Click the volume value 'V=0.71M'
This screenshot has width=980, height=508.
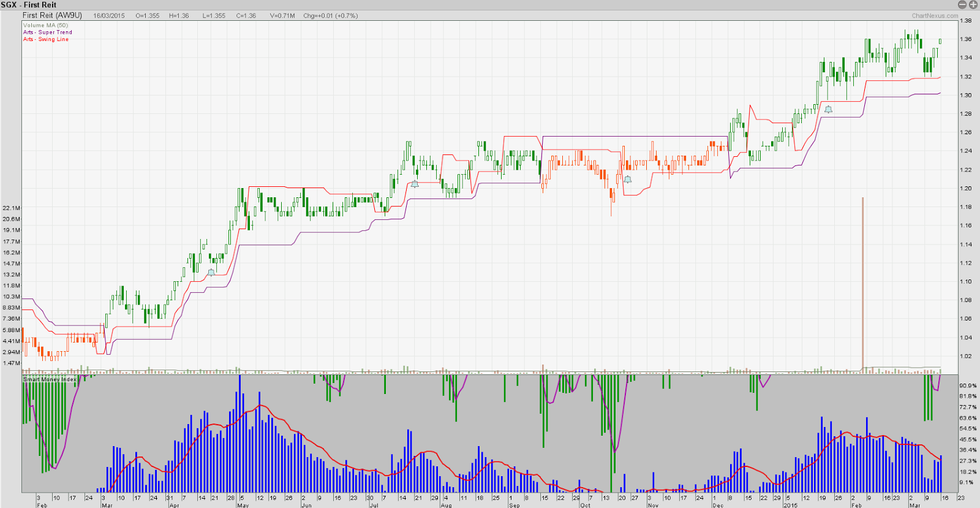(282, 16)
